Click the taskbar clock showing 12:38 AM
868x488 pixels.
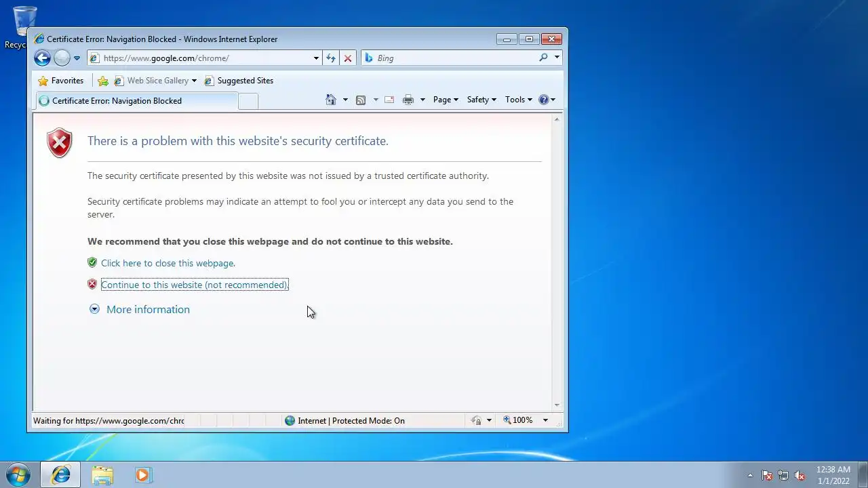pos(833,475)
